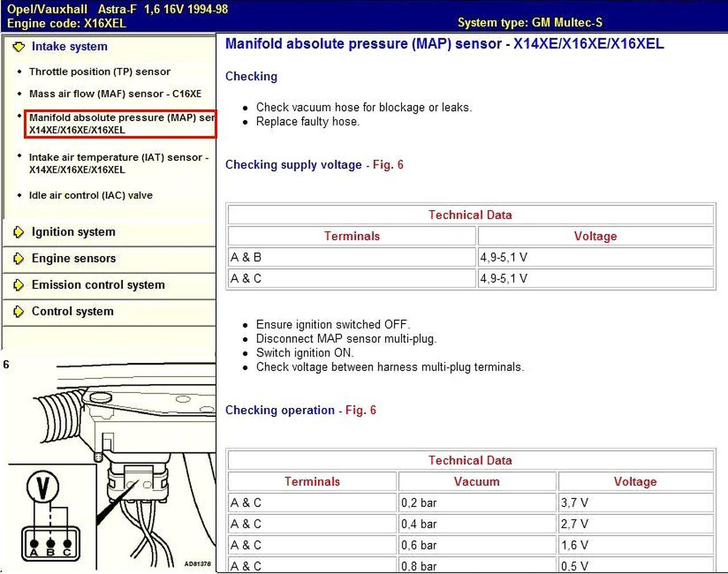Collapse the Intake system section arrow
This screenshot has width=728, height=574.
[x=19, y=47]
